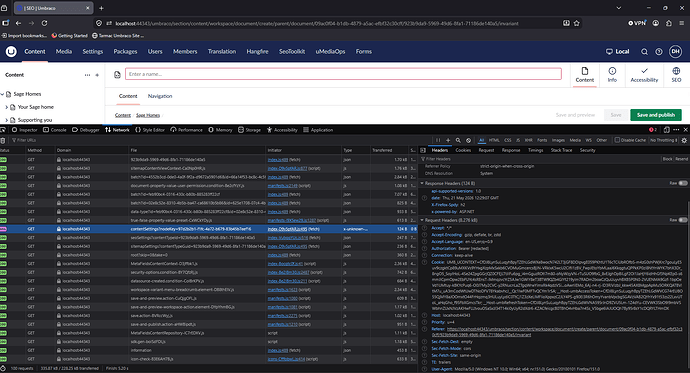Switch to the Info workspace view
Image resolution: width=690 pixels, height=373 pixels.
pyautogui.click(x=612, y=75)
